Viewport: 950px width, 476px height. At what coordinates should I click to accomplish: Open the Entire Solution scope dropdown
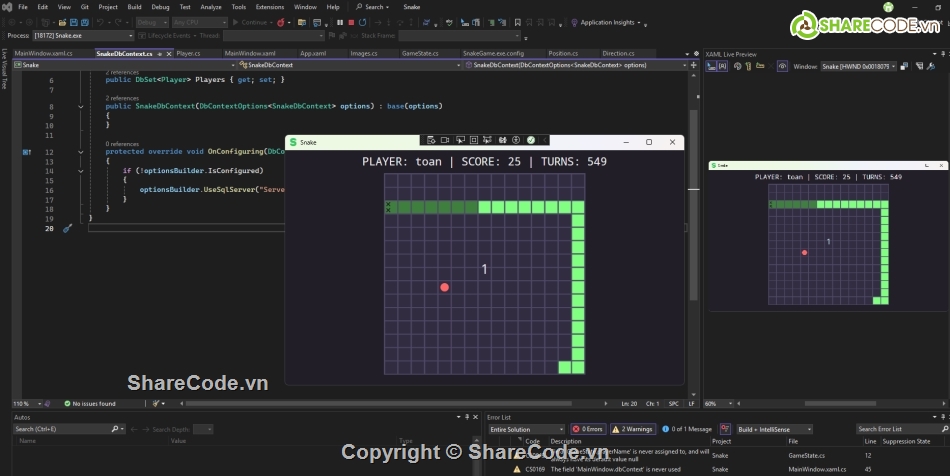526,429
